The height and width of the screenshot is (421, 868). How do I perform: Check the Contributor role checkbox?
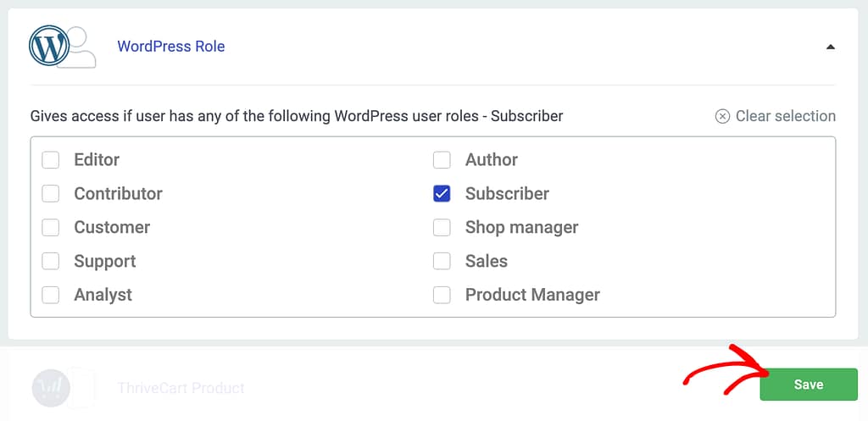[51, 193]
